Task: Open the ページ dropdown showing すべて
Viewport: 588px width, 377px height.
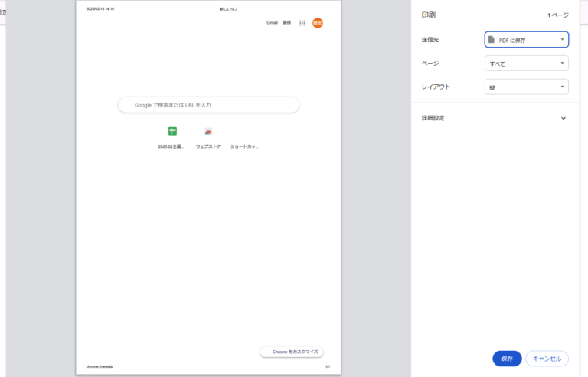Action: [527, 63]
